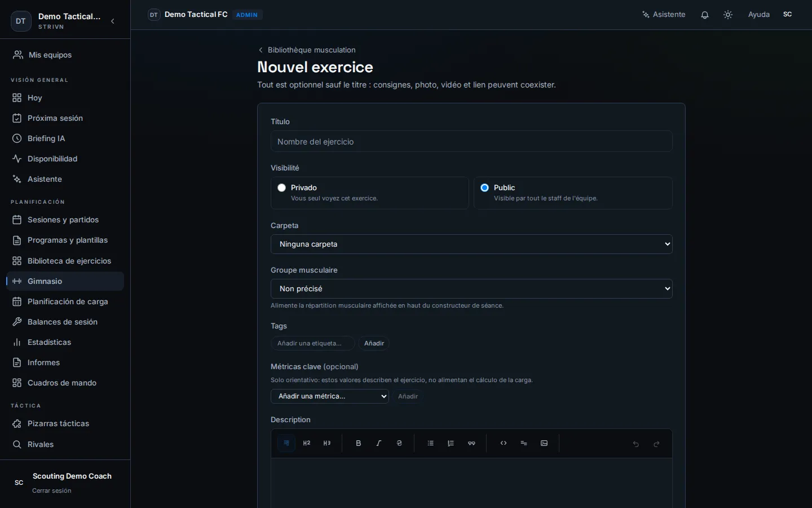Open Próxima sesión page
Viewport: 812px width, 508px height.
click(x=65, y=118)
